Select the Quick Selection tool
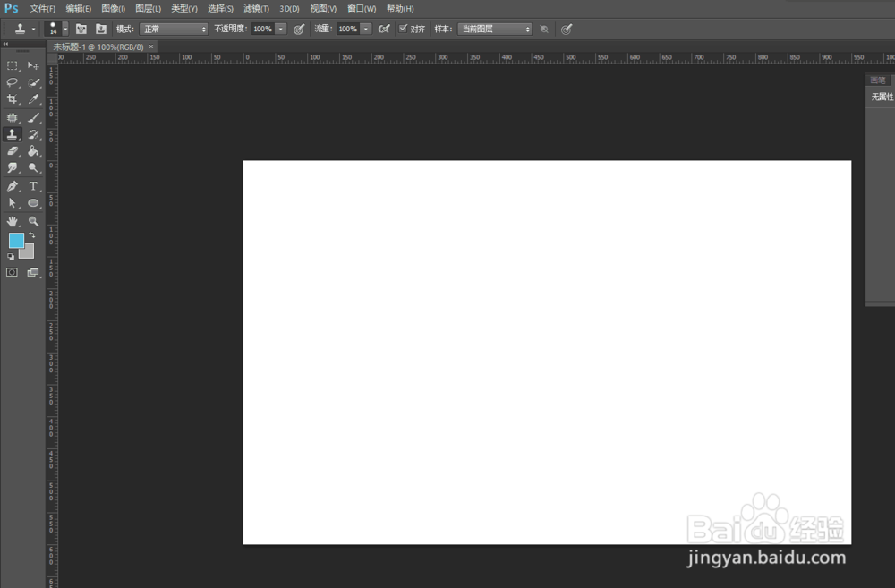This screenshot has height=588, width=895. click(x=33, y=82)
